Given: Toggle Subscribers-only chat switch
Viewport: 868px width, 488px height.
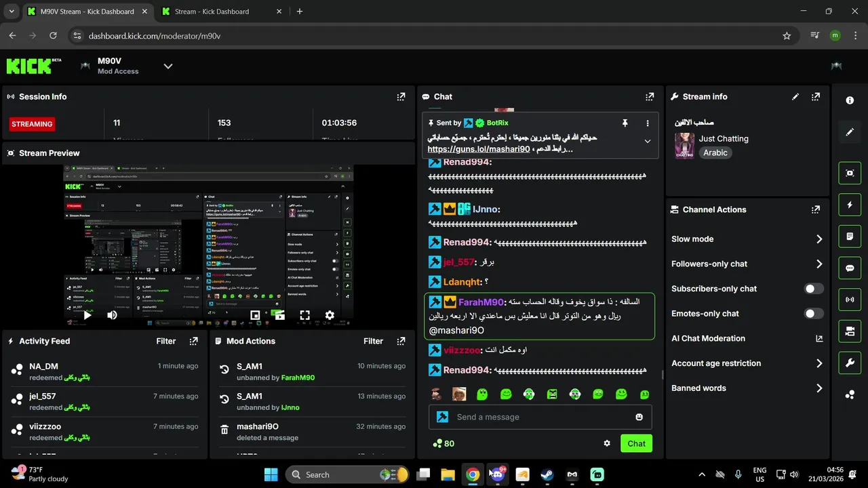Looking at the screenshot, I should [x=814, y=289].
